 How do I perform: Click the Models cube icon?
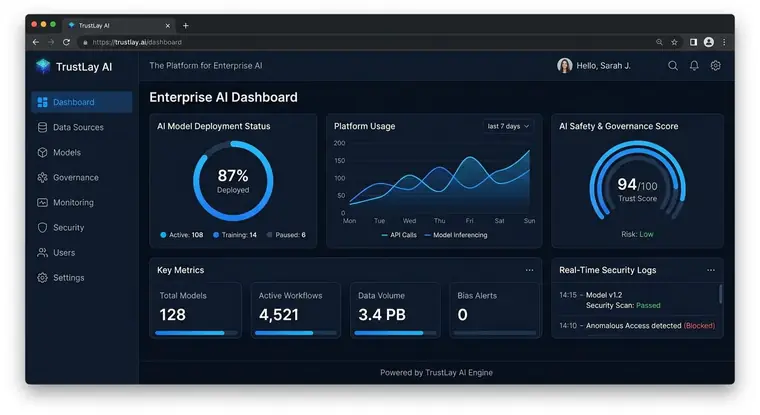(x=43, y=153)
